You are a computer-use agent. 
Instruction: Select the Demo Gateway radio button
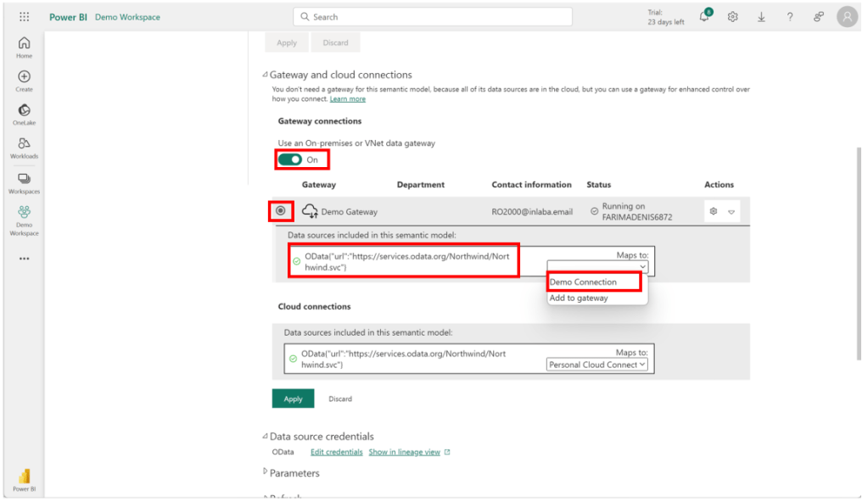281,211
